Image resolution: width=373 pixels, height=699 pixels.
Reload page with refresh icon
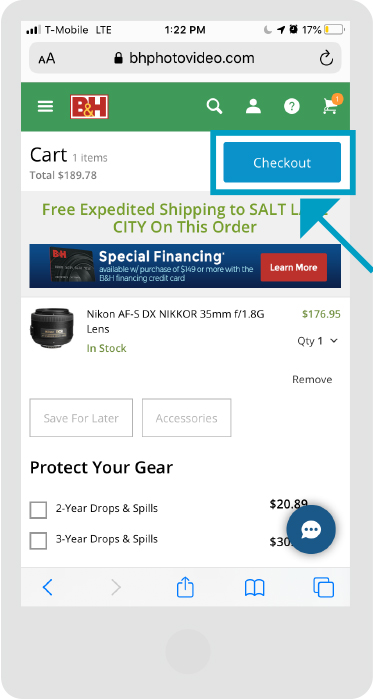(326, 58)
